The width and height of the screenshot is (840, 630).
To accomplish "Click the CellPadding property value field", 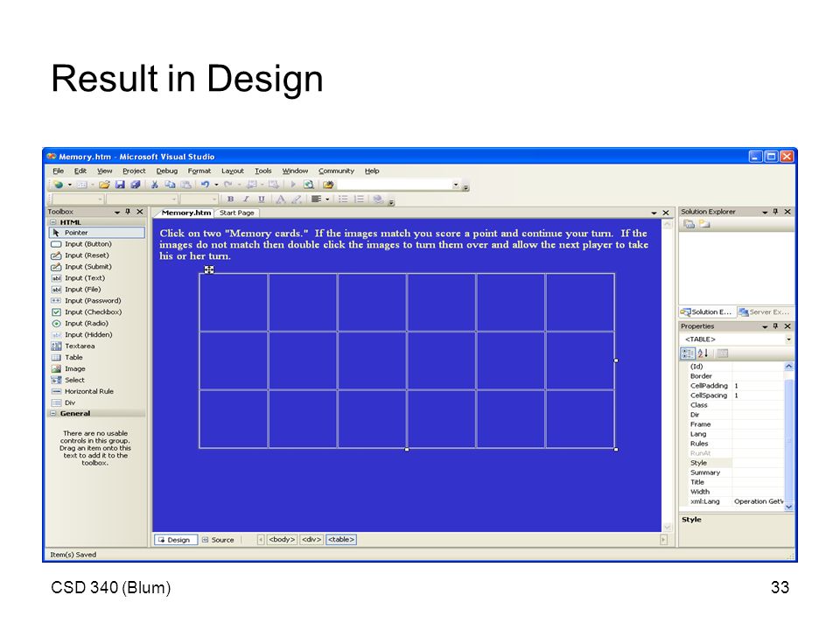I will [x=758, y=386].
